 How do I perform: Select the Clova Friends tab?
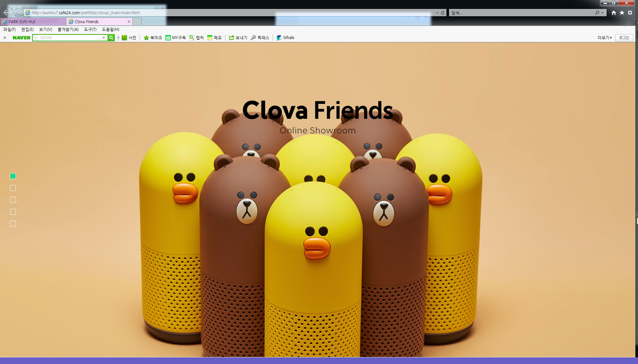99,22
